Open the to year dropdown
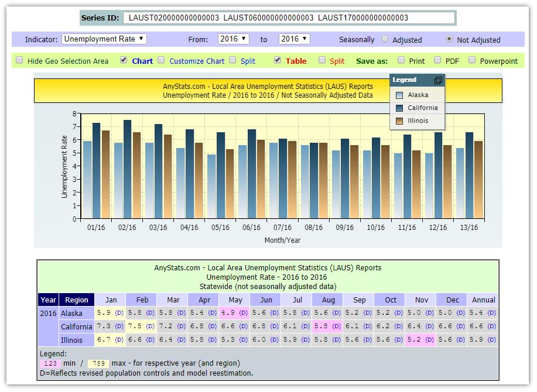This screenshot has width=537, height=392. tap(294, 39)
